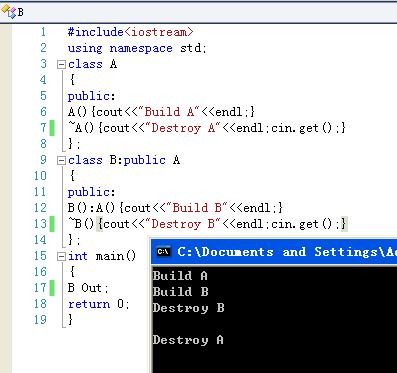Click the A() constructor line
The image size is (397, 373).
161,112
